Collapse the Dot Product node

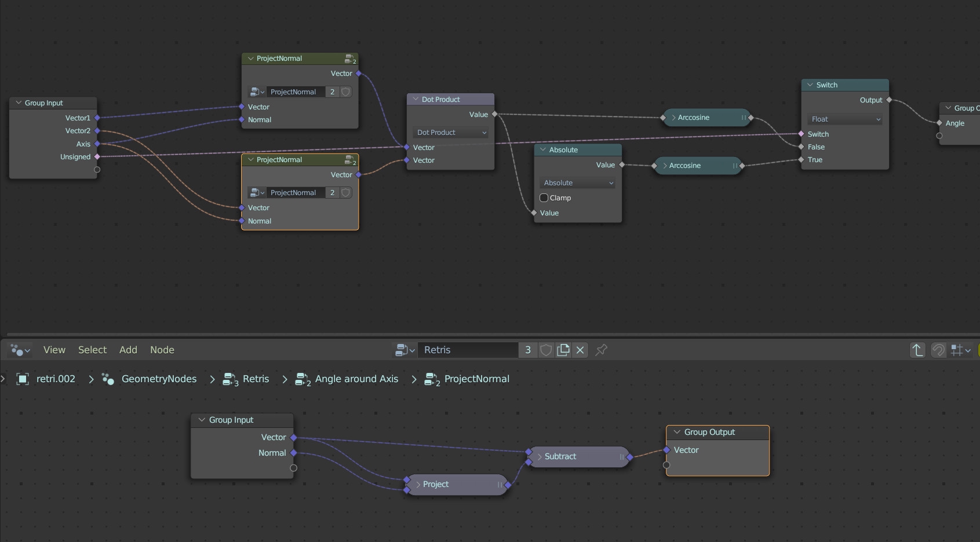[x=416, y=100]
